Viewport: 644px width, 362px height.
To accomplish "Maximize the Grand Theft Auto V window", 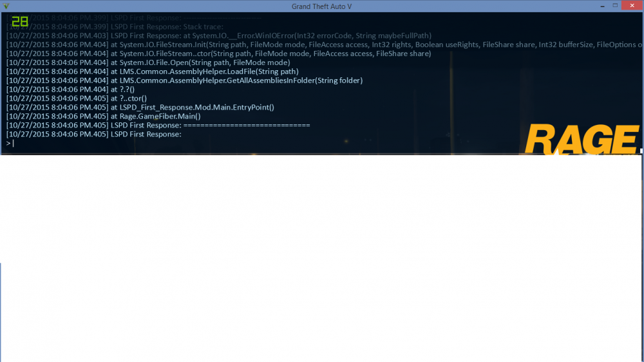I will [615, 6].
